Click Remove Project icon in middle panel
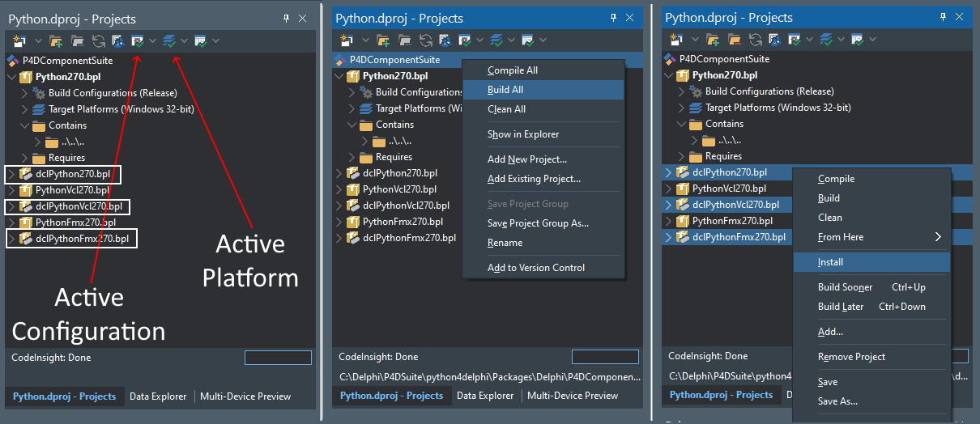 [x=406, y=40]
